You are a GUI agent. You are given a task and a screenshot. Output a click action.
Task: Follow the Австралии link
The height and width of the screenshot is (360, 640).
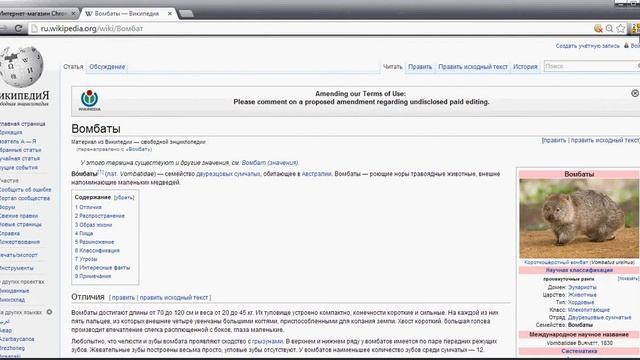tap(316, 173)
